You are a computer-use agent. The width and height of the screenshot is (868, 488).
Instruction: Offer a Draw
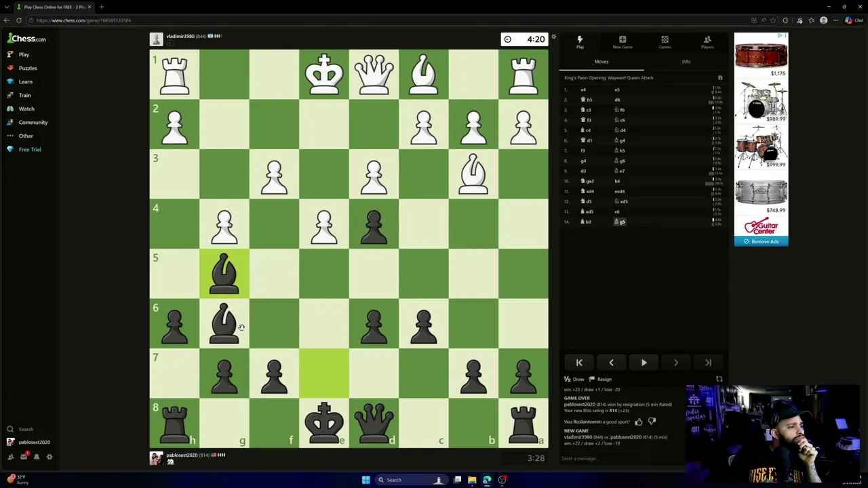pyautogui.click(x=574, y=380)
